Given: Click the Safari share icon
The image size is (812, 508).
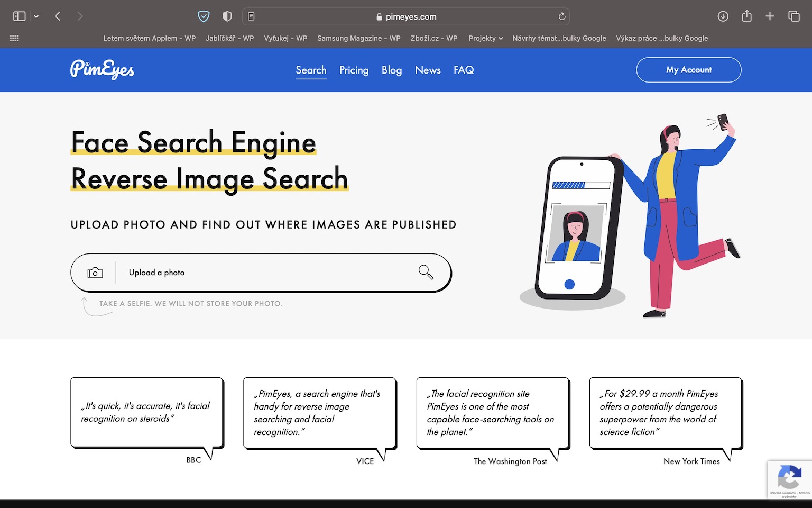Looking at the screenshot, I should click(x=746, y=16).
